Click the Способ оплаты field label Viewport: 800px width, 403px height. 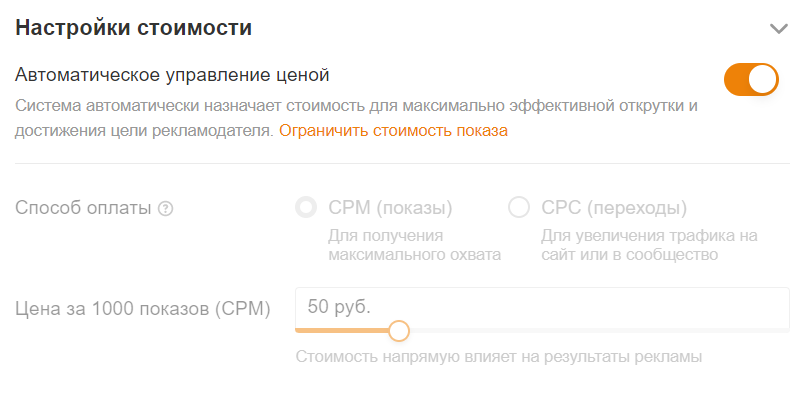coord(83,208)
